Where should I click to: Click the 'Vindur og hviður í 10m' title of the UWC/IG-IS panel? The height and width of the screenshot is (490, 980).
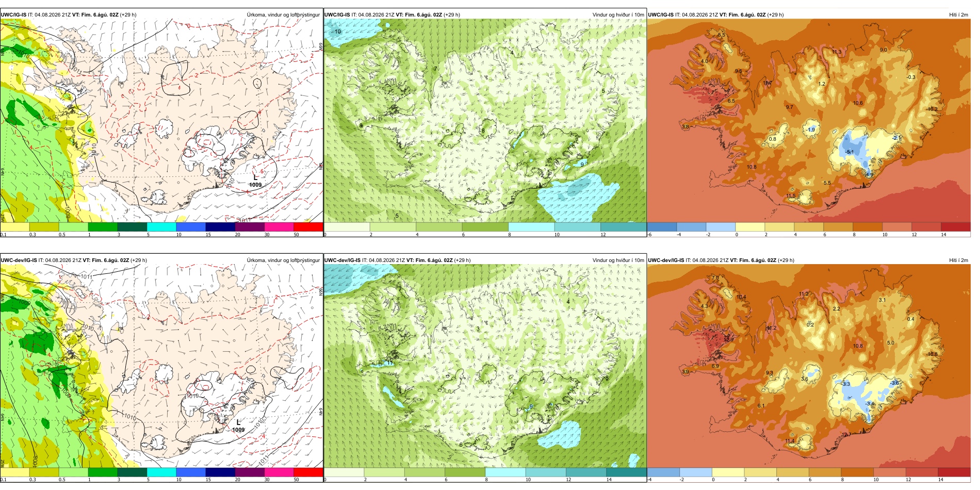click(x=618, y=14)
